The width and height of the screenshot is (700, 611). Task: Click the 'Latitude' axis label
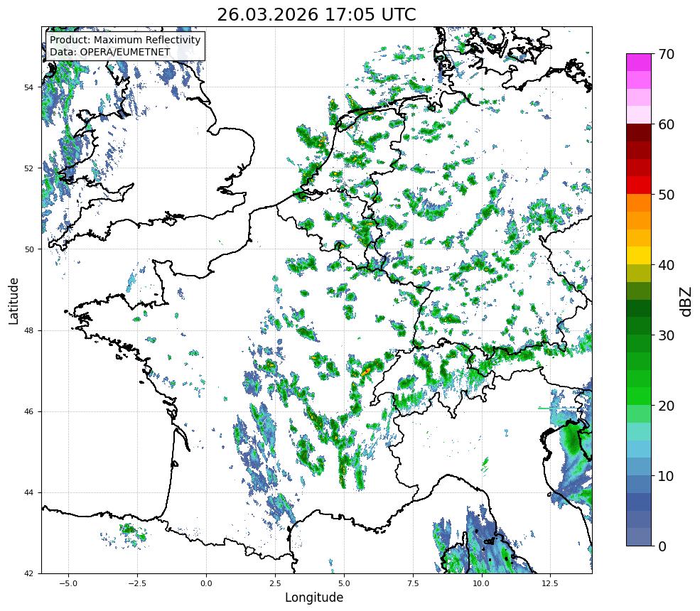click(x=14, y=301)
